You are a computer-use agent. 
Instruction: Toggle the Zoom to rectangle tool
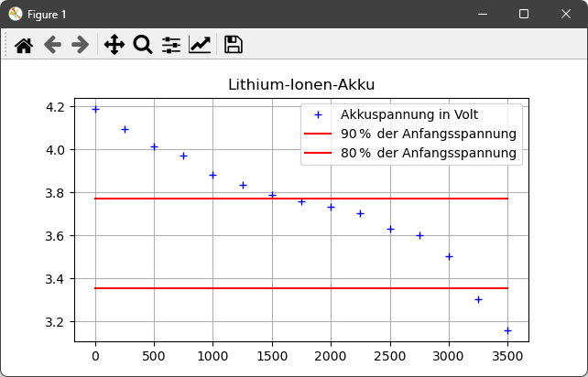[142, 45]
